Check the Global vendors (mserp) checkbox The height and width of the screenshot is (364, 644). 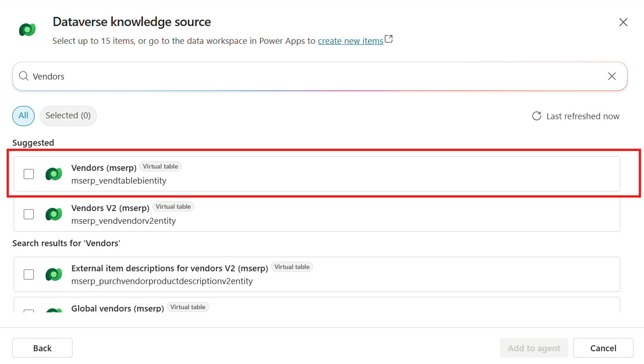(x=29, y=312)
